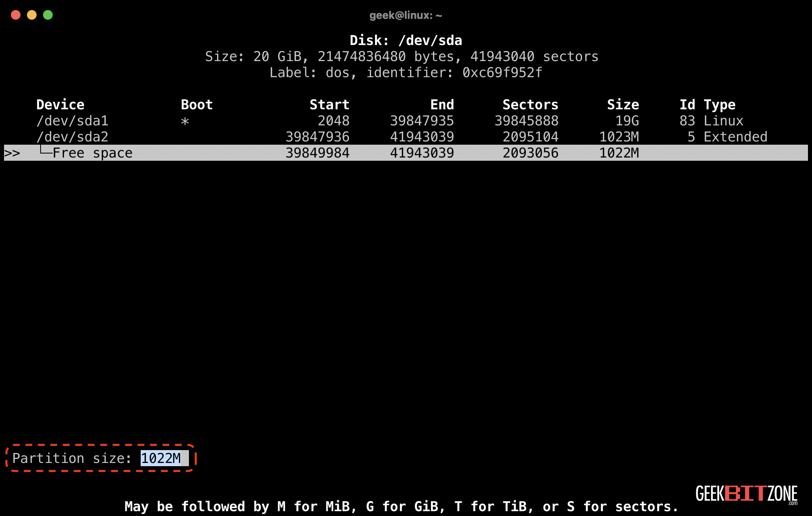Click the 1022M size in Free space row
The width and height of the screenshot is (812, 516).
619,153
